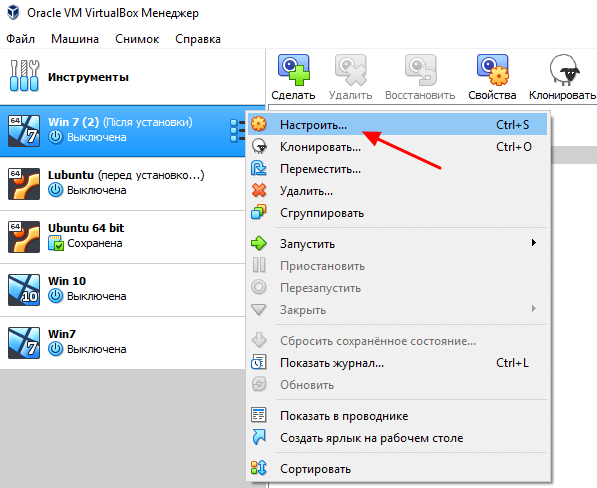Click sheep icon beside Клонировать menu entry

(x=259, y=146)
